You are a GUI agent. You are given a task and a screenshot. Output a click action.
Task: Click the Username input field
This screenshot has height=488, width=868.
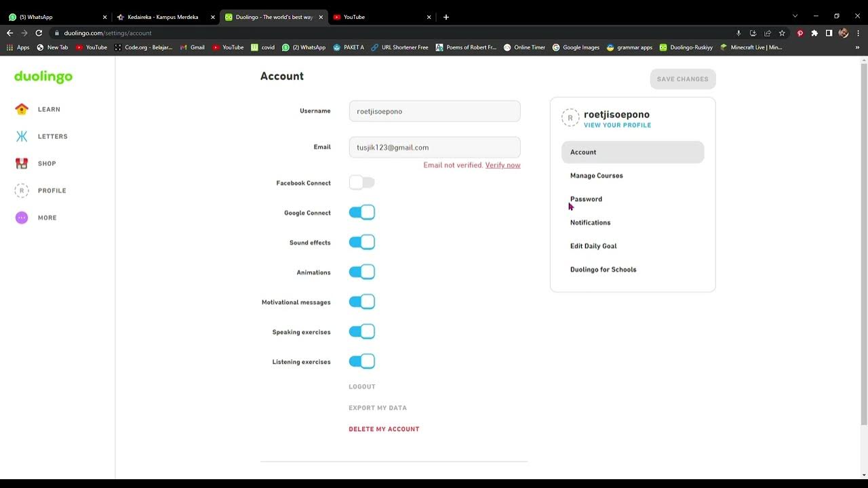tap(435, 111)
